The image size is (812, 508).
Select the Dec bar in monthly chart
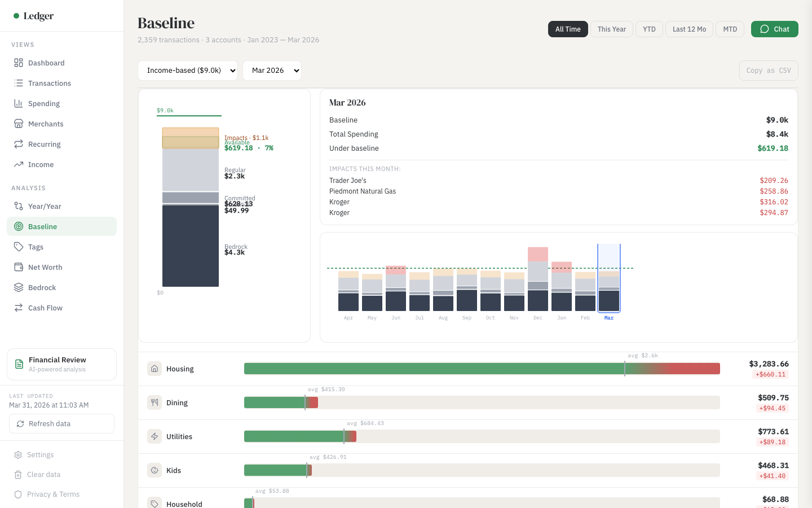coord(537,282)
